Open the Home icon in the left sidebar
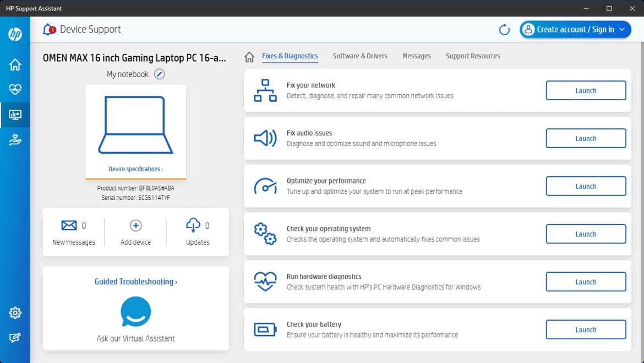 pyautogui.click(x=15, y=64)
